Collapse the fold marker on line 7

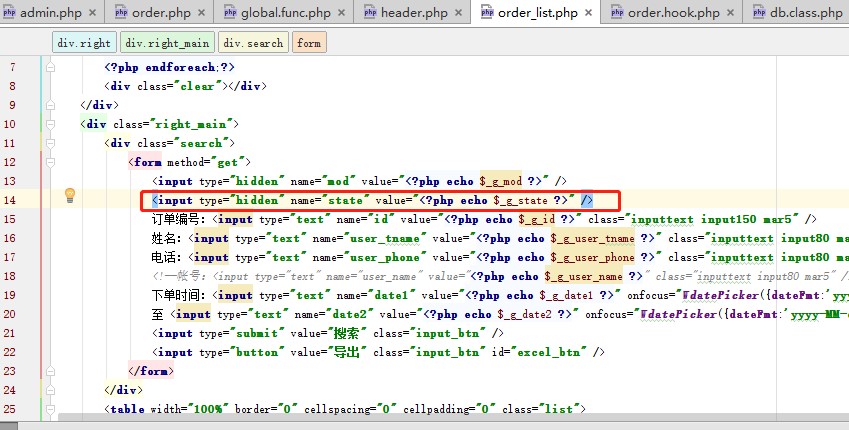pyautogui.click(x=50, y=67)
